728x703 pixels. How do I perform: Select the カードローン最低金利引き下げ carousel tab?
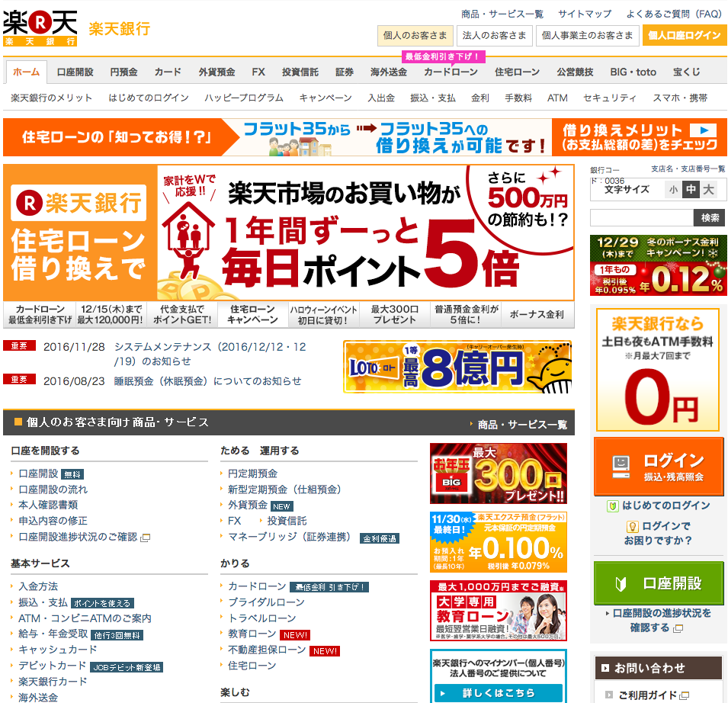(40, 315)
